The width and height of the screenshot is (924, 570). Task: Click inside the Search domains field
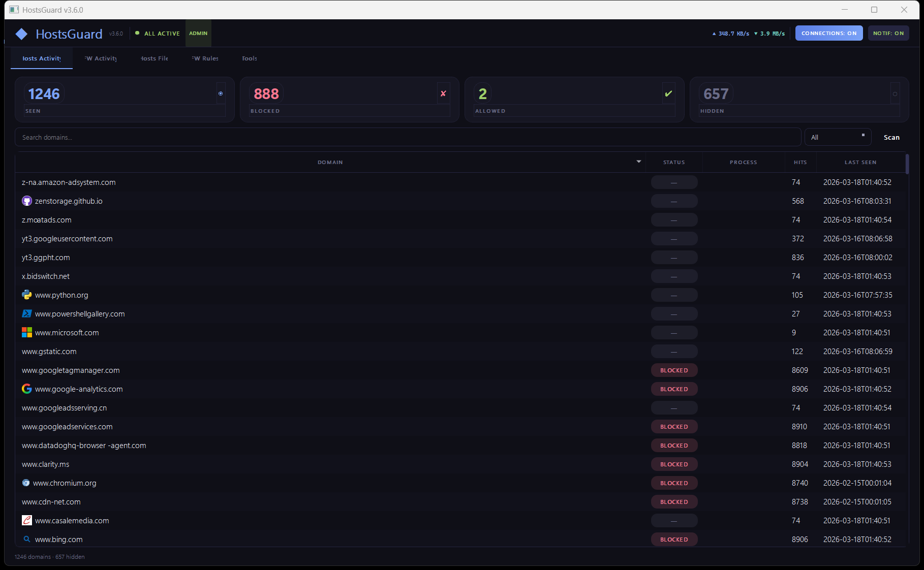(203, 137)
